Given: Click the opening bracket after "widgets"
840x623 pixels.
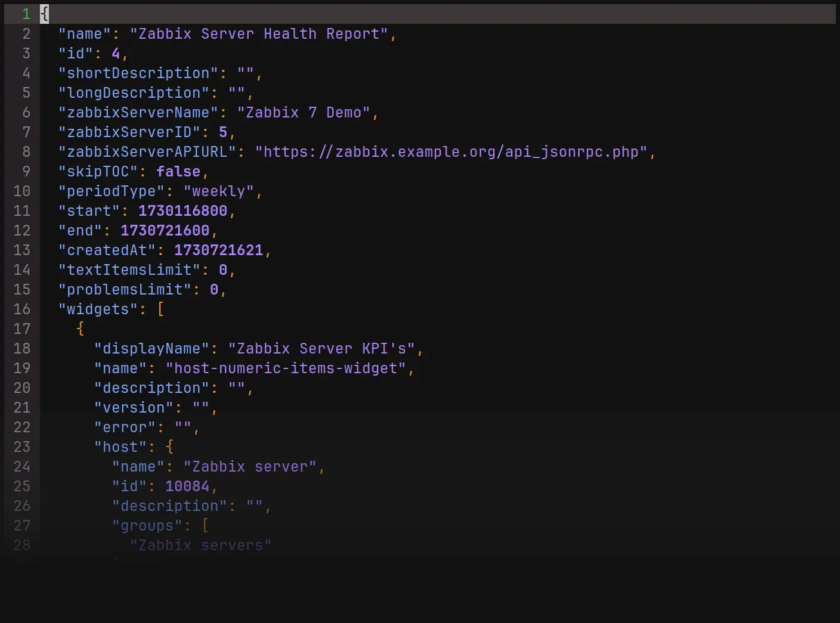Looking at the screenshot, I should [x=160, y=309].
